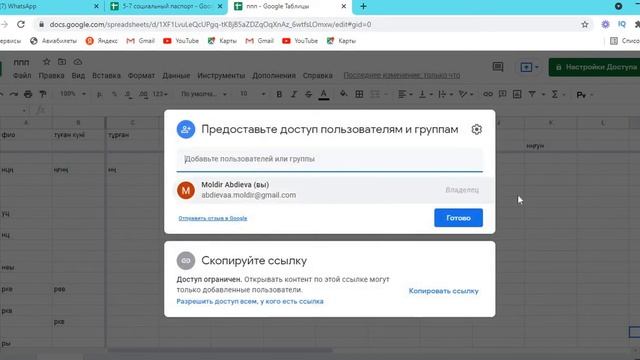Viewport: 640px width, 360px height.
Task: Toggle bold formatting
Action: point(279,94)
